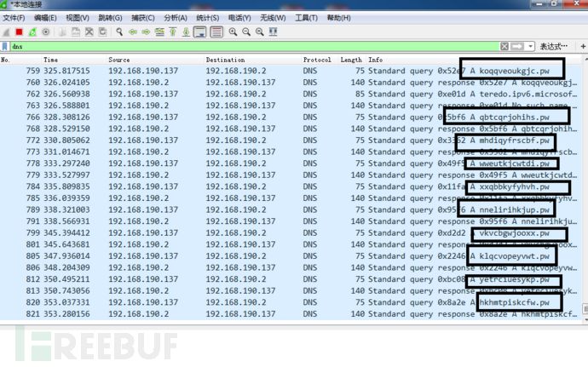This screenshot has height=367, width=588.
Task: Toggle auto-scroll during live capture
Action: [x=200, y=32]
